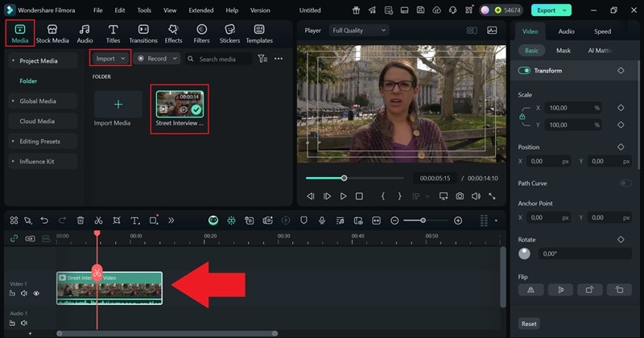Screen dimensions: 644x338
Task: Open the Tools menu
Action: (x=144, y=10)
